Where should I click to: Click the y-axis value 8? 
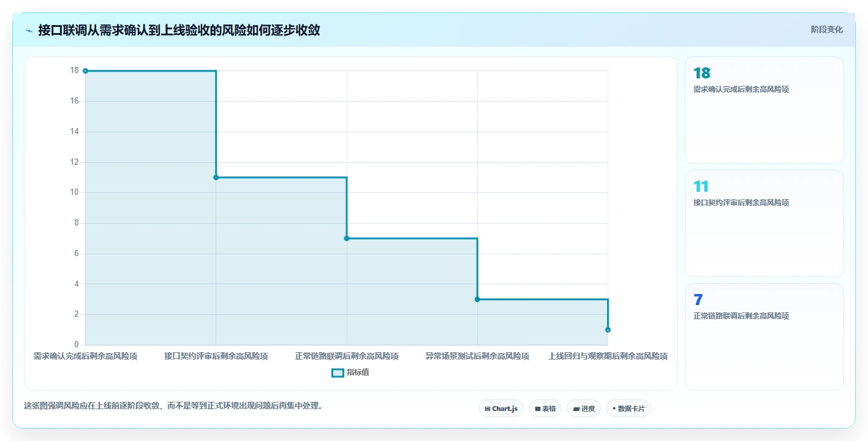click(77, 223)
